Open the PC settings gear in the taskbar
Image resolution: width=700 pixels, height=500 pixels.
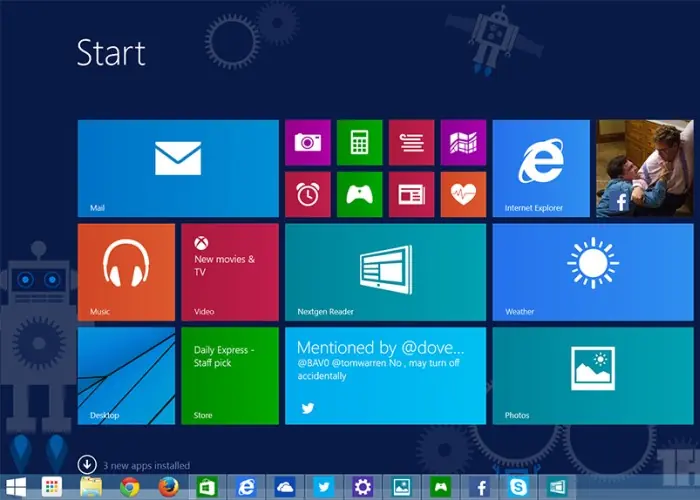(362, 487)
